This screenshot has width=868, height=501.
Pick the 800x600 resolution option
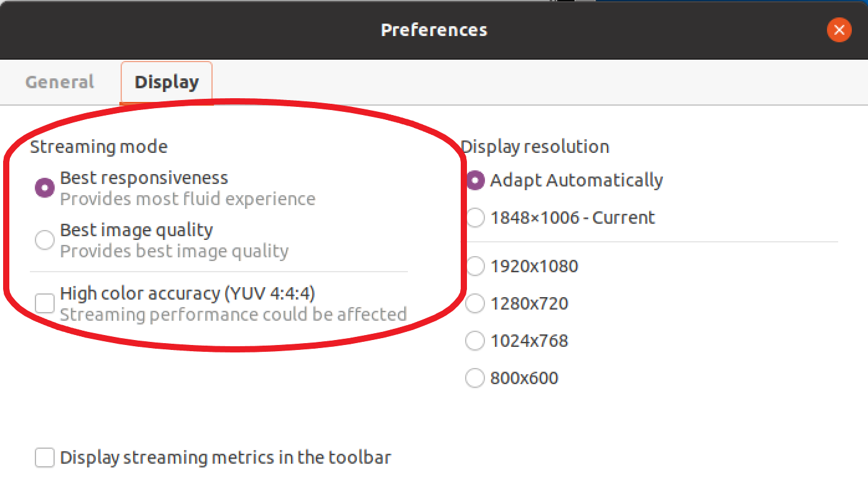474,378
